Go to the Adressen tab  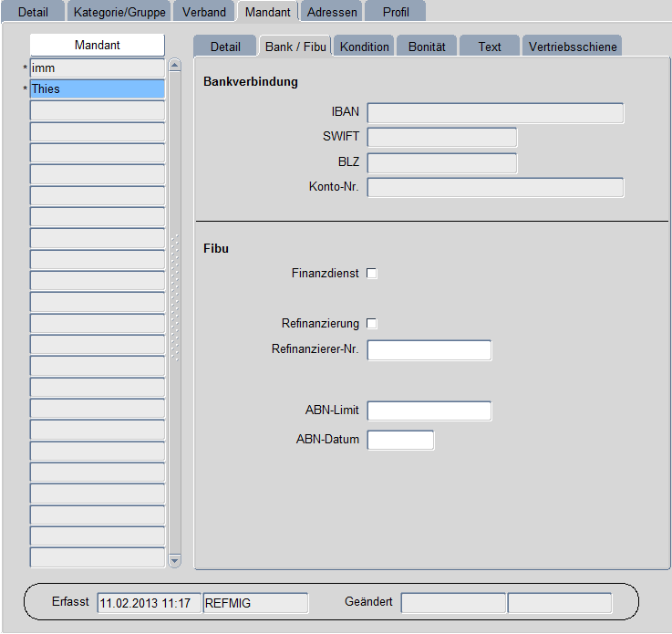click(332, 12)
